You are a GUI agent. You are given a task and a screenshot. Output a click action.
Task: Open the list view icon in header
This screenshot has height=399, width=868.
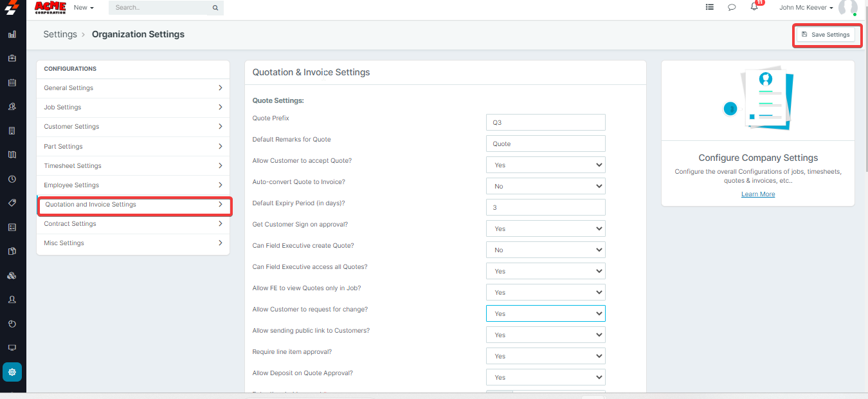point(709,8)
